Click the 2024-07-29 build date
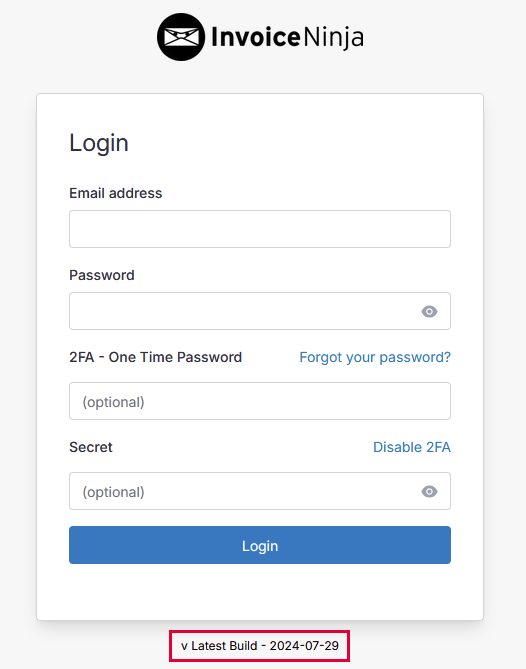The image size is (526, 669). tap(304, 646)
